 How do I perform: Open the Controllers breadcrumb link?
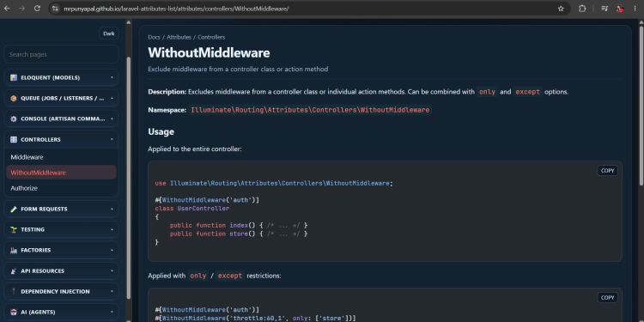[x=211, y=37]
